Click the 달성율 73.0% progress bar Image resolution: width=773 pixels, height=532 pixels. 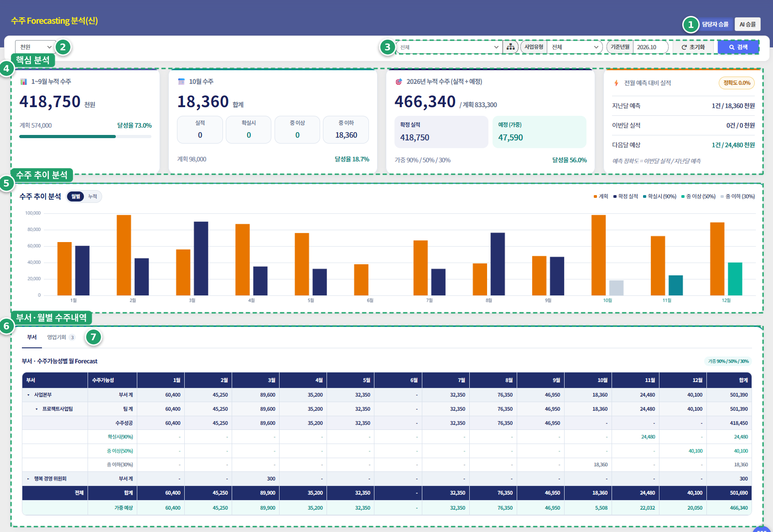click(85, 136)
